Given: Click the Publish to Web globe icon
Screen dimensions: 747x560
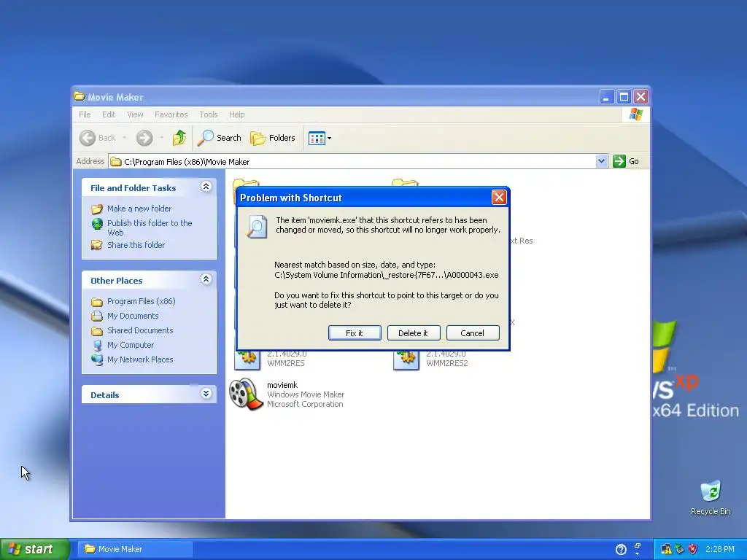Looking at the screenshot, I should click(x=97, y=224).
